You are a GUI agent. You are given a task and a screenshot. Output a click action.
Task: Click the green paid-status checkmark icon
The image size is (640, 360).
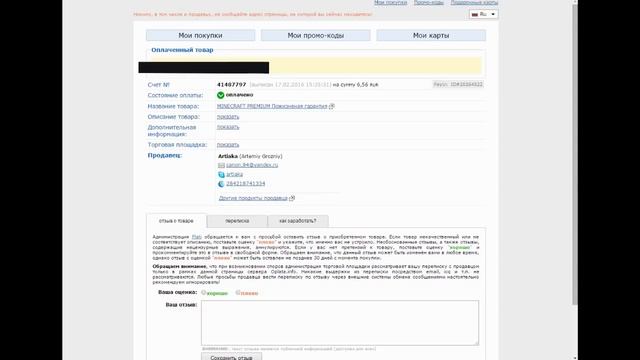point(220,95)
